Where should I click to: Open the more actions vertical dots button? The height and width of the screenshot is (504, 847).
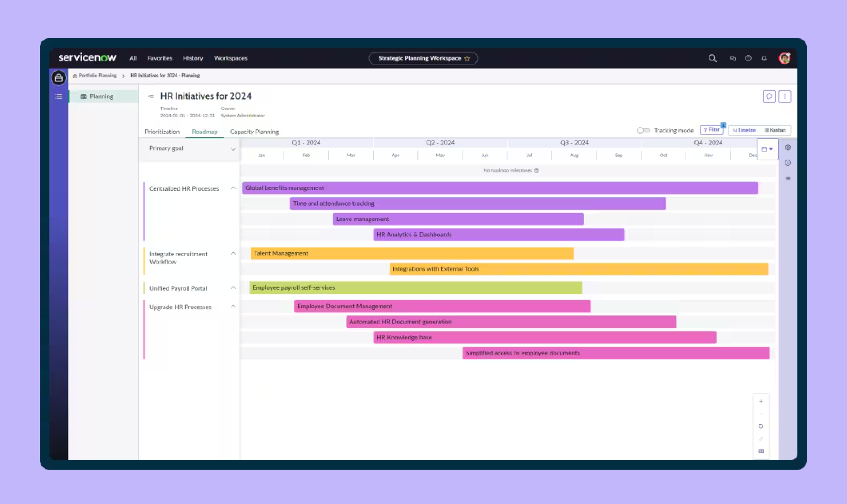pyautogui.click(x=784, y=96)
